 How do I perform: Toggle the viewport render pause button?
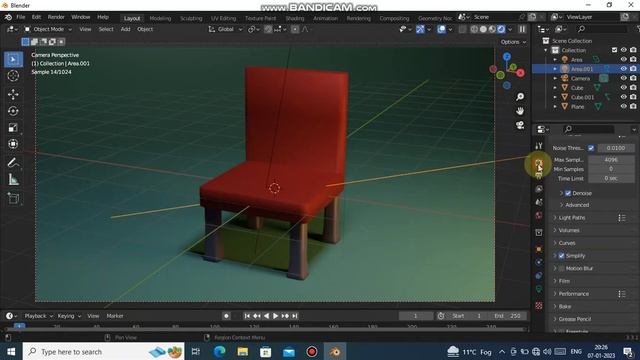tap(522, 29)
